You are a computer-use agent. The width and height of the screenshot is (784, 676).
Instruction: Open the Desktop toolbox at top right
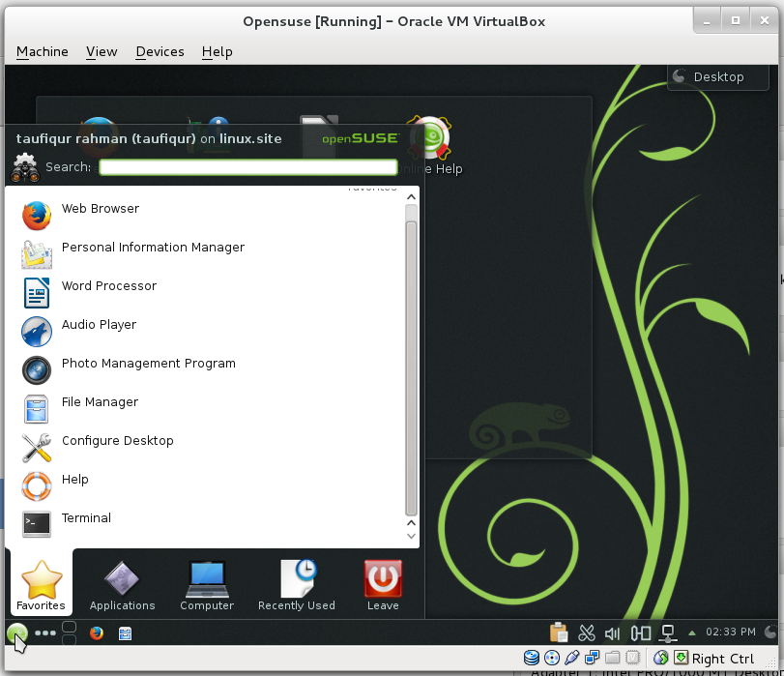coord(717,76)
